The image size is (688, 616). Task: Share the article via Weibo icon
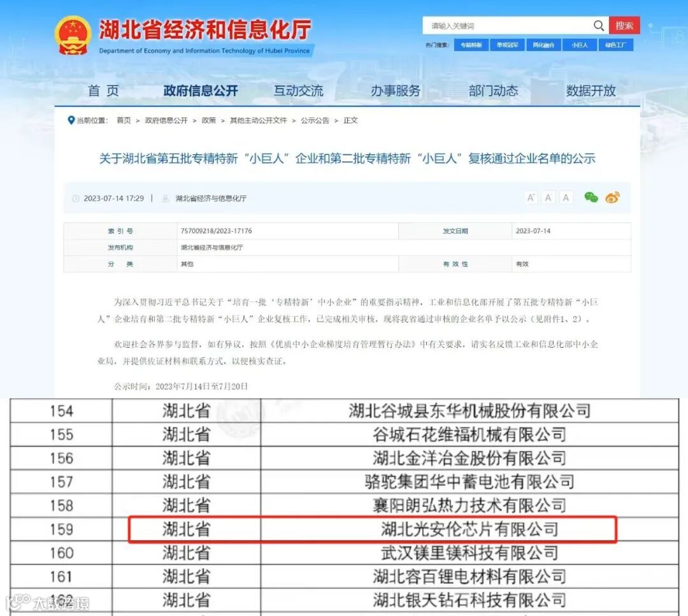[x=612, y=197]
